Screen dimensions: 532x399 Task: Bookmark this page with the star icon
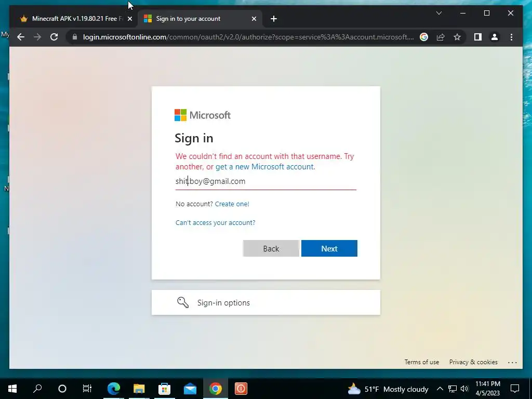click(x=457, y=37)
